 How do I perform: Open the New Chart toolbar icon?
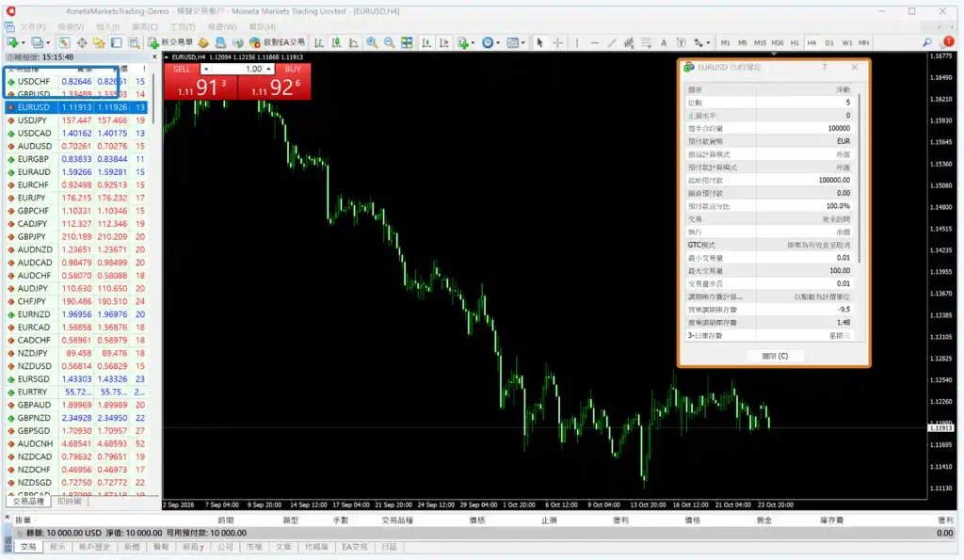(x=12, y=42)
